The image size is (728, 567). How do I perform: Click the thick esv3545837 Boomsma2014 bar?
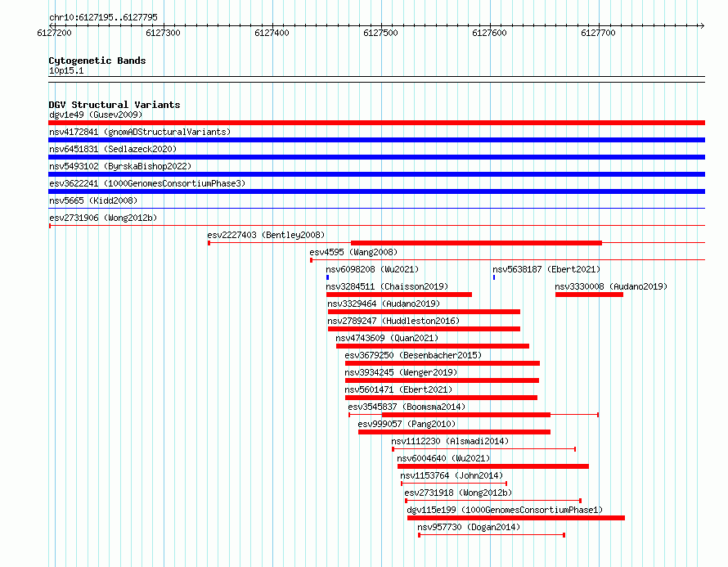click(466, 415)
